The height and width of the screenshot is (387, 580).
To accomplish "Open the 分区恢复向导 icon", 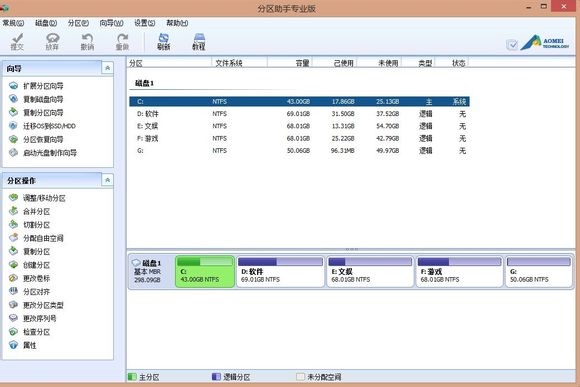I will [13, 139].
